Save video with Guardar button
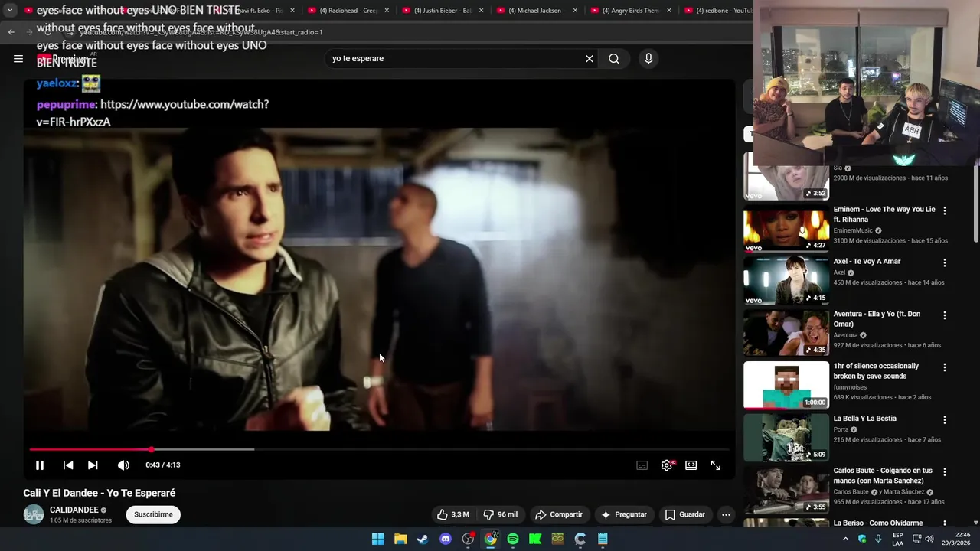Image resolution: width=980 pixels, height=551 pixels. point(685,514)
